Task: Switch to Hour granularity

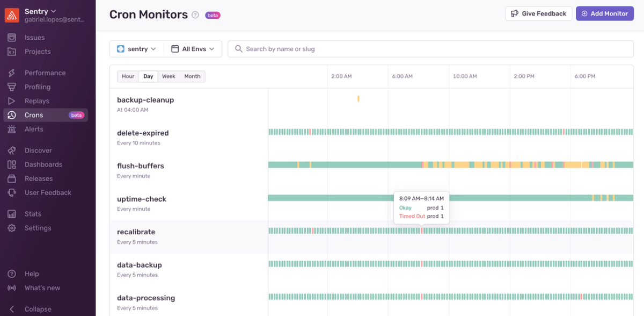Action: (128, 76)
